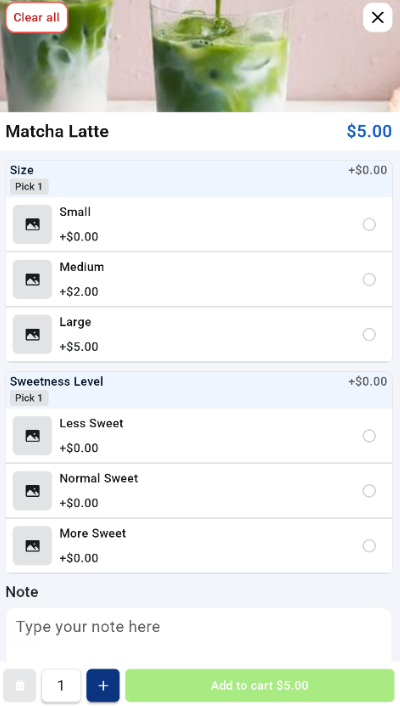Increase quantity with the plus button
The width and height of the screenshot is (400, 708).
(103, 685)
